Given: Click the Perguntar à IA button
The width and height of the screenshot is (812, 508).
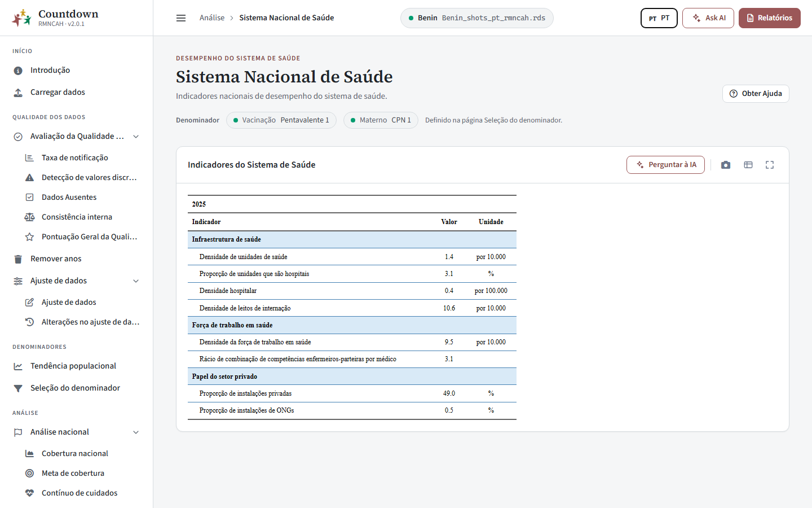Looking at the screenshot, I should (x=665, y=165).
